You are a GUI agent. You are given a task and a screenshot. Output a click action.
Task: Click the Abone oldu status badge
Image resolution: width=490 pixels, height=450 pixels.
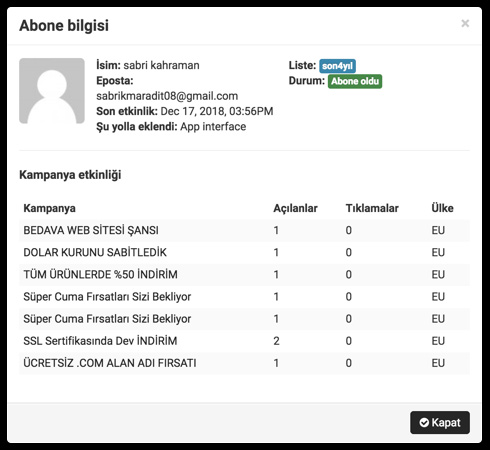[355, 81]
